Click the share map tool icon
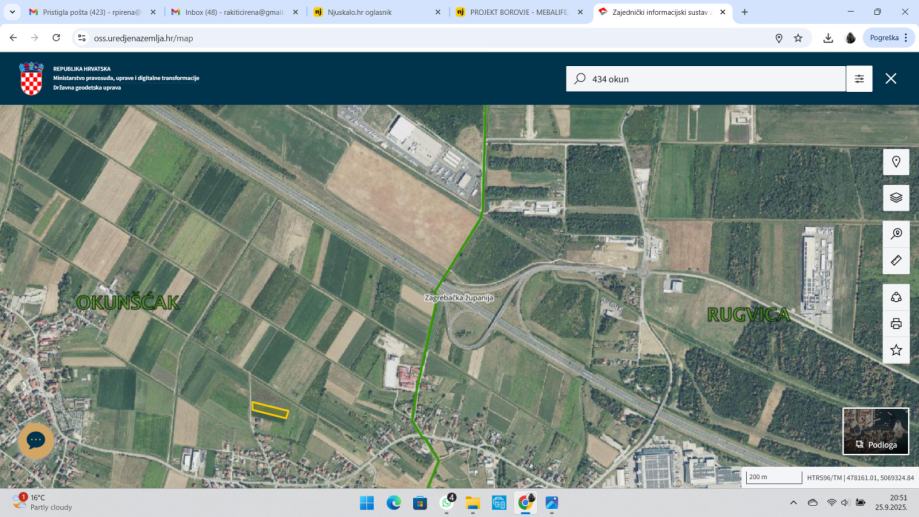The image size is (919, 517). (896, 297)
